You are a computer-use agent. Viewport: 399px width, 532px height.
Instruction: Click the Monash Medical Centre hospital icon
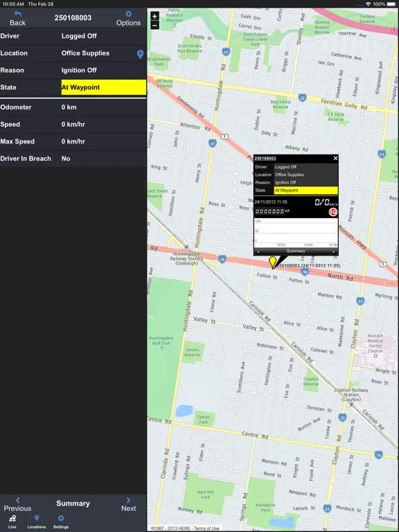point(375,356)
